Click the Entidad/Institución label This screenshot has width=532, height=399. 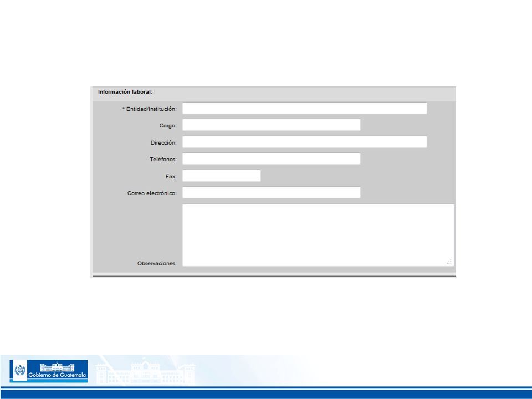click(x=150, y=109)
